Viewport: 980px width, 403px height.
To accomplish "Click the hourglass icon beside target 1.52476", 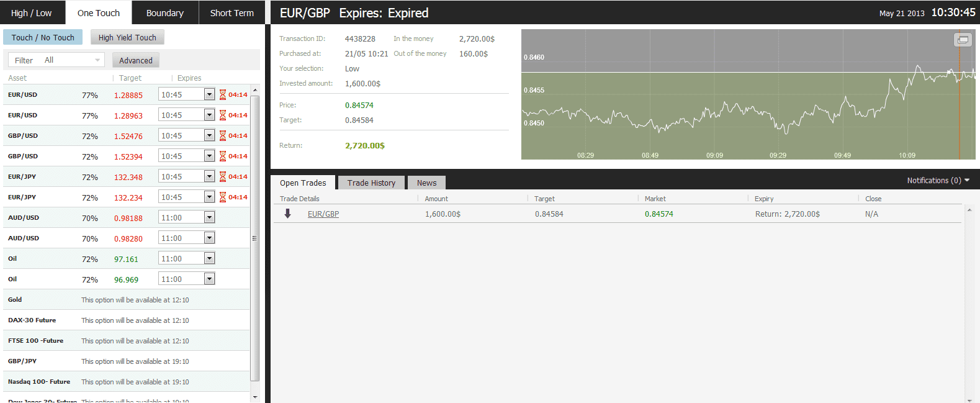I will pyautogui.click(x=222, y=136).
